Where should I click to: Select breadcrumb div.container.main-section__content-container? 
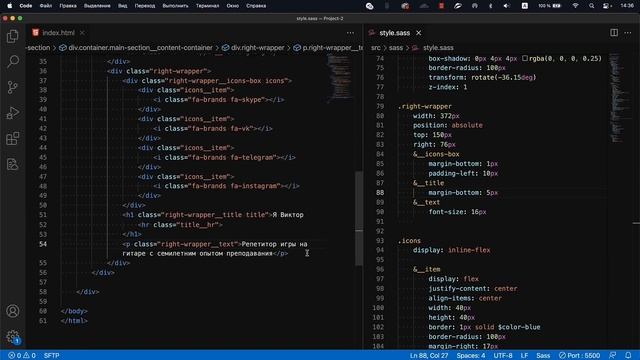click(136, 48)
